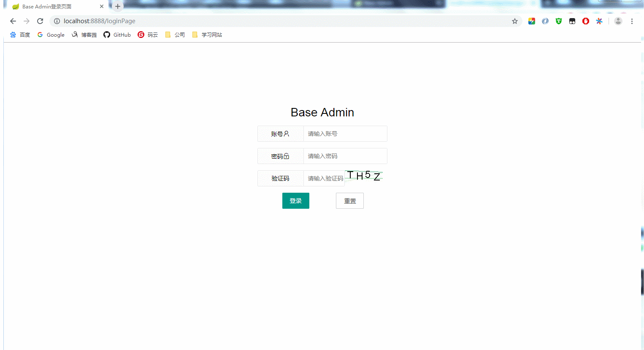Refresh the TH5Z captcha image
Viewport: 644px width, 350px height.
click(x=364, y=176)
